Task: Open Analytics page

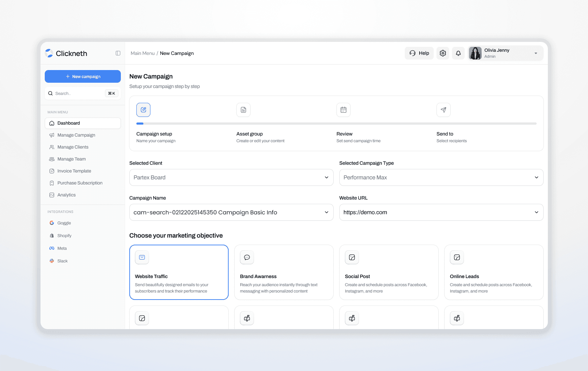Action: (83, 195)
